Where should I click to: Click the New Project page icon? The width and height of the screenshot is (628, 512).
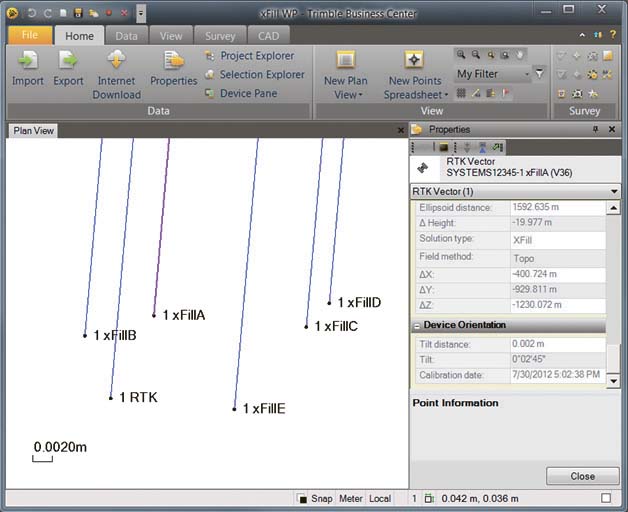tap(63, 13)
